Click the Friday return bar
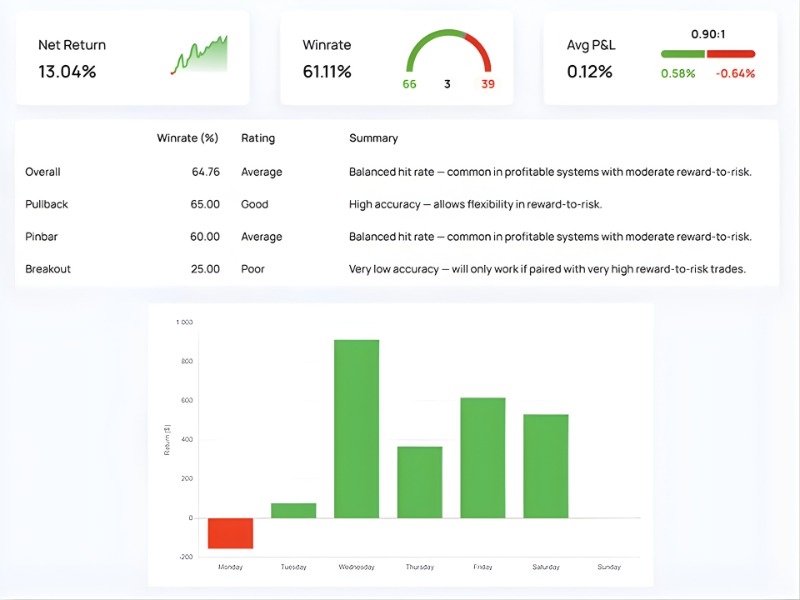This screenshot has height=600, width=800. (x=482, y=457)
